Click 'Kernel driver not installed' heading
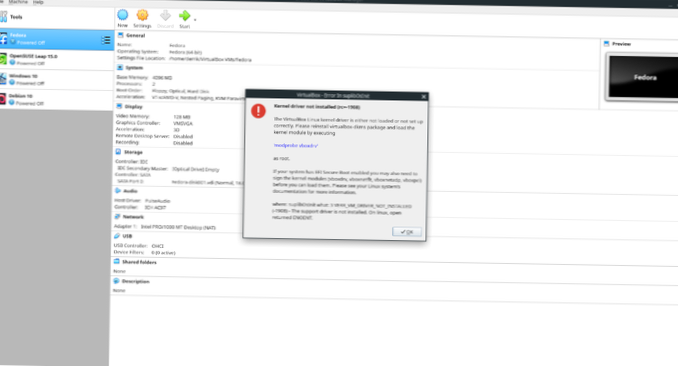678x366 pixels. [317, 107]
